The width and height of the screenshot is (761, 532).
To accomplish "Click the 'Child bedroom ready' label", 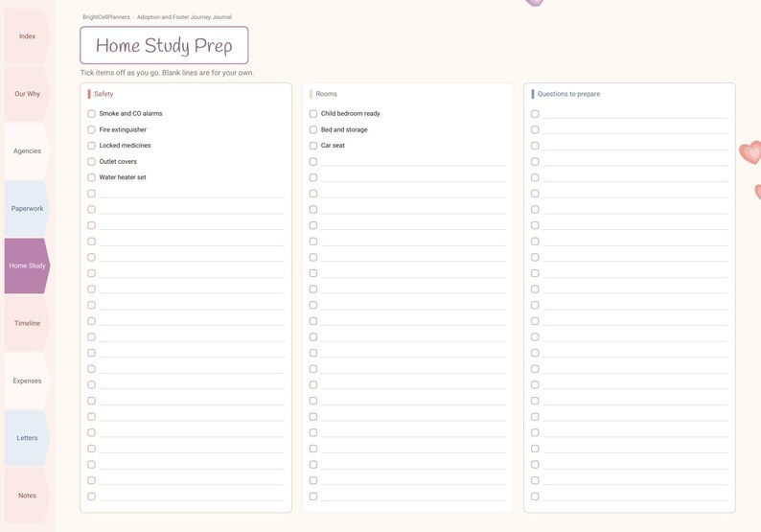I will point(351,113).
